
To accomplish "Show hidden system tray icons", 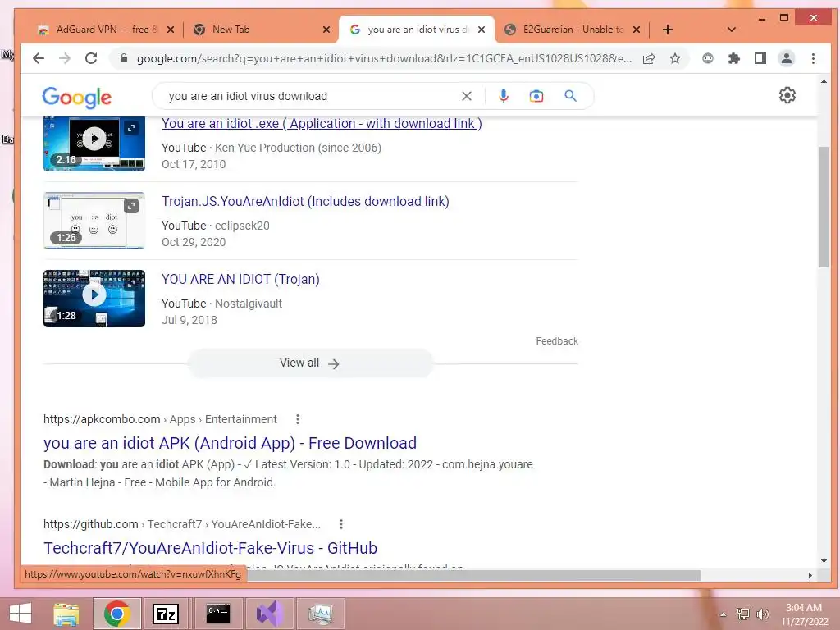I will [724, 614].
